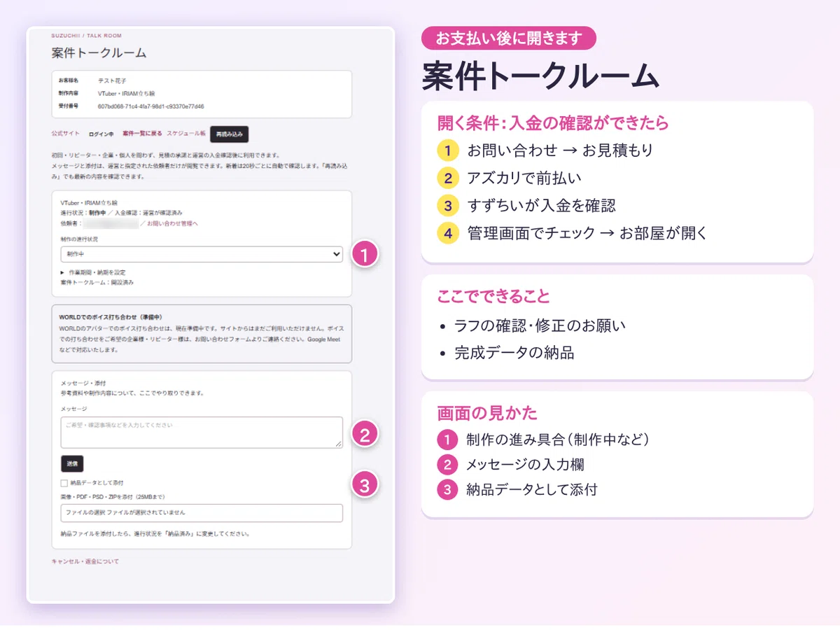This screenshot has width=840, height=630.
Task: Click the ファイルの選択 file chooser
Action: [202, 512]
